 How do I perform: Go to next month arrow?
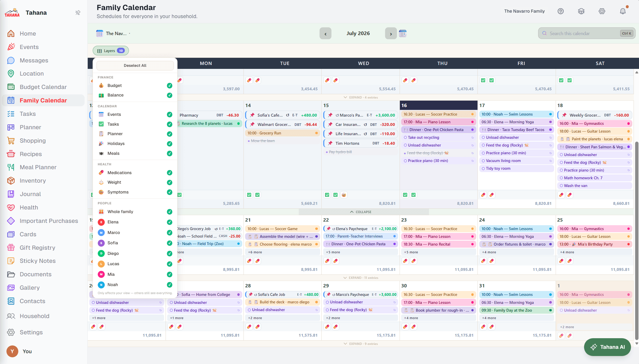click(391, 34)
